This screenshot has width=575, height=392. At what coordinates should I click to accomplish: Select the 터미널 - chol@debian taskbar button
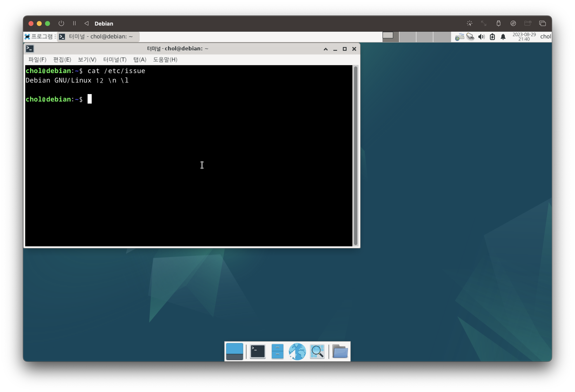pos(98,37)
